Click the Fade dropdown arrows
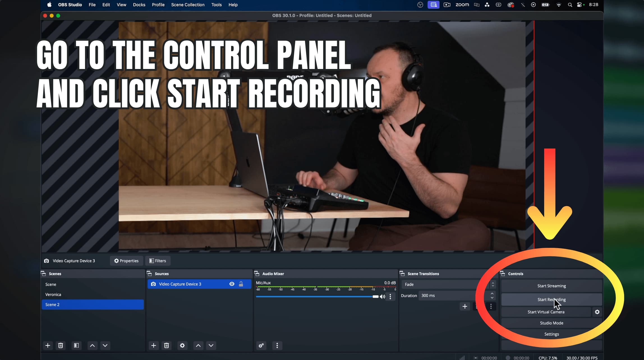The width and height of the screenshot is (644, 360). click(x=493, y=284)
